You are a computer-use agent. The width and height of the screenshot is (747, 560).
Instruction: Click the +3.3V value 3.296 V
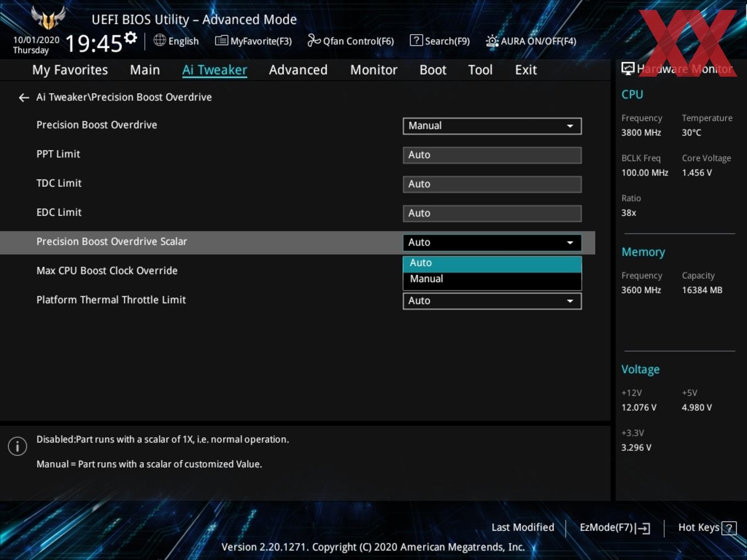click(636, 448)
